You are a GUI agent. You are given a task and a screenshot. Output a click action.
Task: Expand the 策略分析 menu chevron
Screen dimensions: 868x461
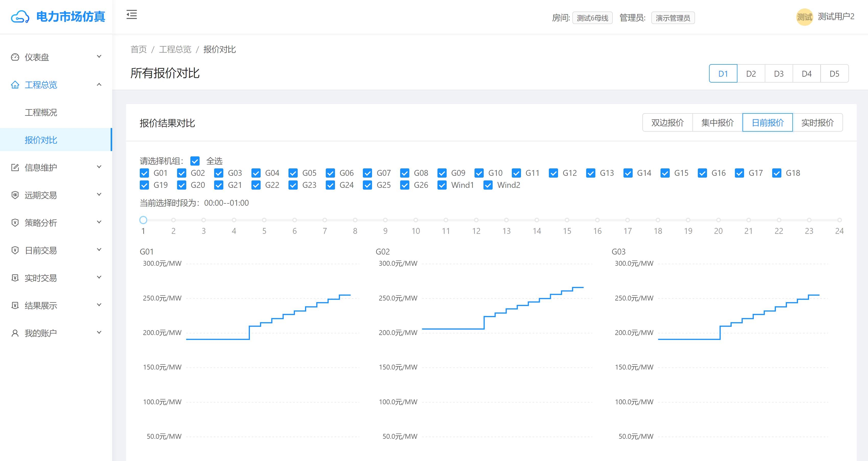(x=99, y=222)
